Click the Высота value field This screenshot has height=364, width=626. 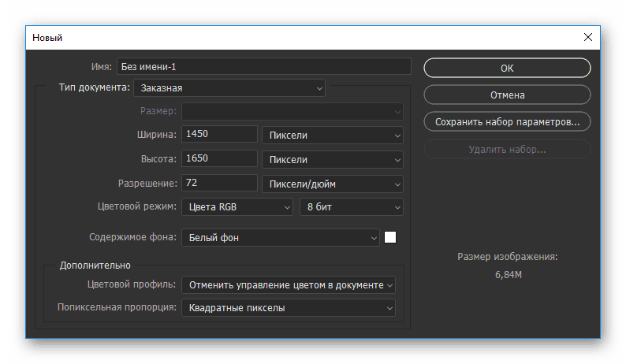(220, 158)
